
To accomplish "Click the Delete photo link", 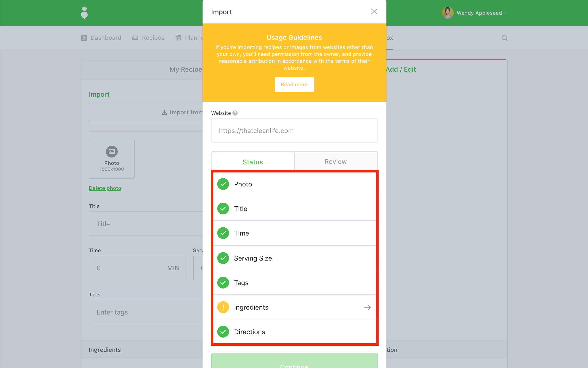I will [x=105, y=188].
